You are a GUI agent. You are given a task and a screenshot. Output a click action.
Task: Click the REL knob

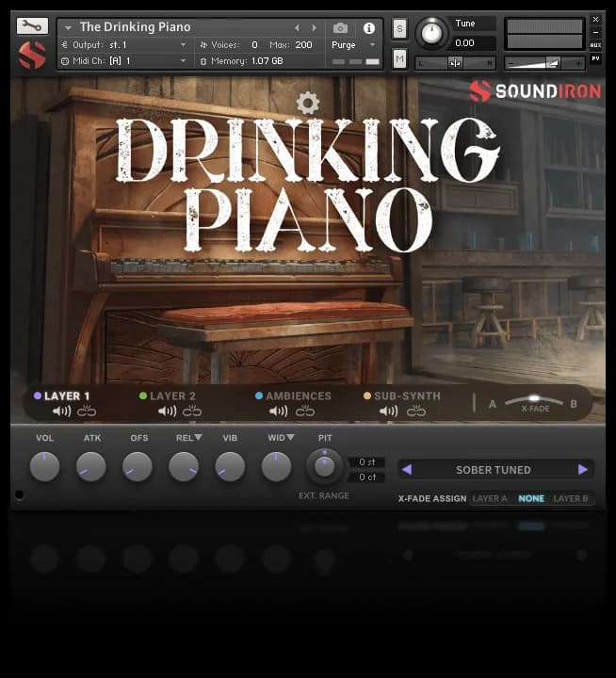click(184, 466)
